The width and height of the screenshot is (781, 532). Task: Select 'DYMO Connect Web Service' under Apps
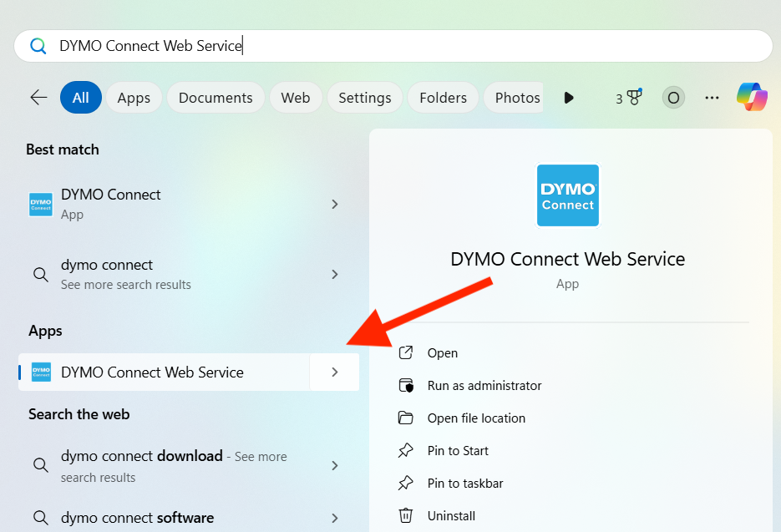pos(165,372)
